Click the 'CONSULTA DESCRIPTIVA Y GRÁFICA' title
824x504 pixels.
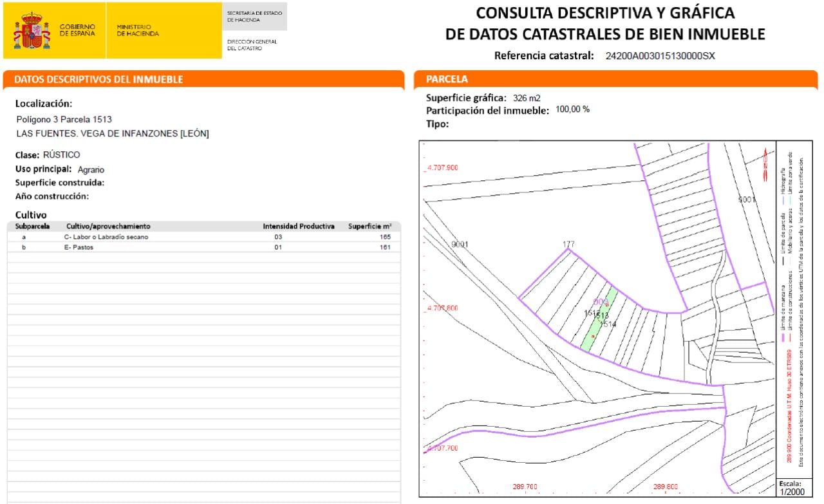point(605,13)
